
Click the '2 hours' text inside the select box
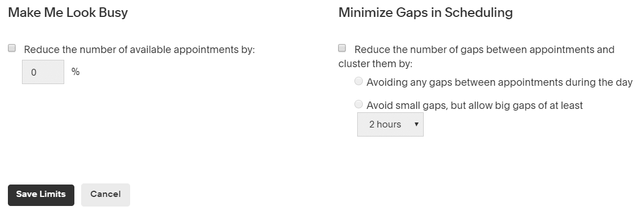click(x=385, y=125)
